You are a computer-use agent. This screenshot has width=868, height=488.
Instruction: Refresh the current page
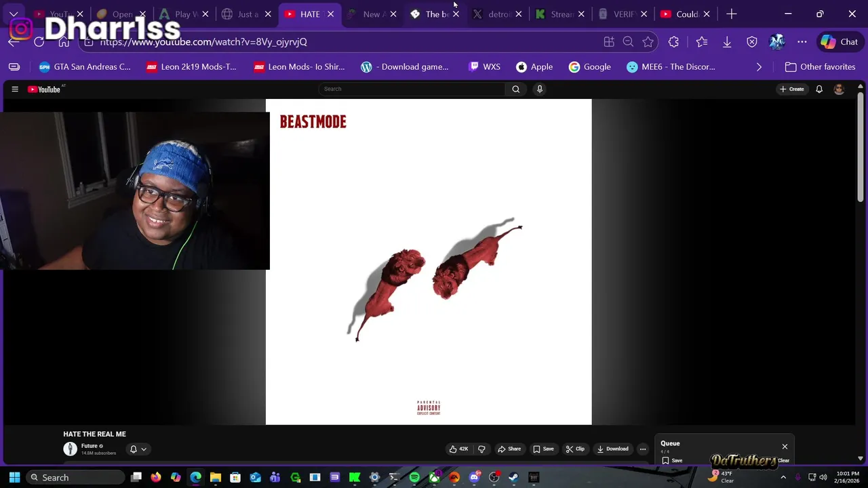click(x=39, y=42)
